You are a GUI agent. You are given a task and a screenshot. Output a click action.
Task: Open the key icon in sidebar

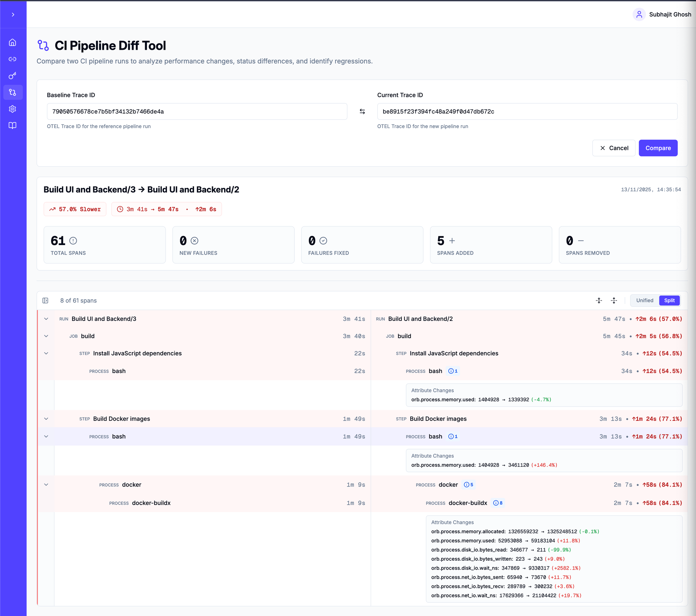[13, 76]
